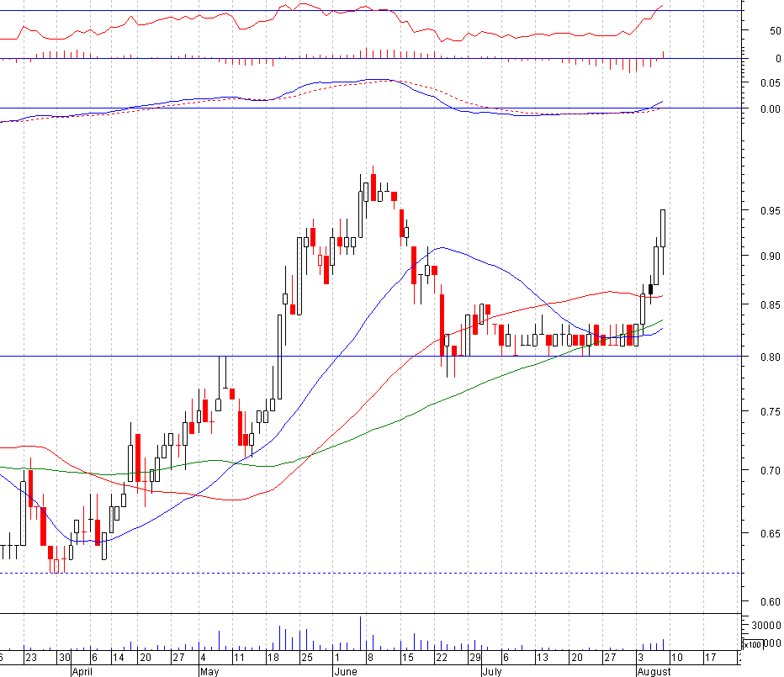Screen dimensions: 784x677
Task: Select the May month label
Action: click(209, 671)
